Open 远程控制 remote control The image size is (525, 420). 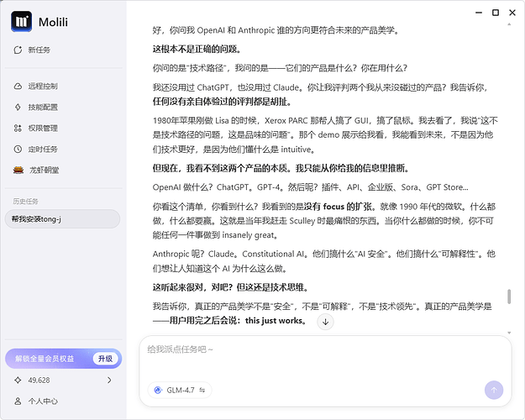pyautogui.click(x=44, y=86)
